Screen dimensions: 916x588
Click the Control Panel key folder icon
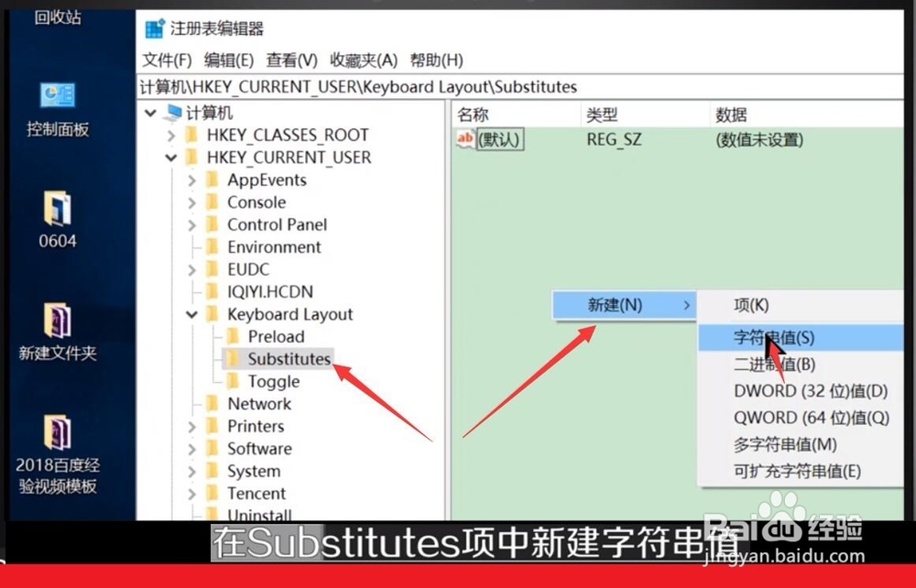213,224
